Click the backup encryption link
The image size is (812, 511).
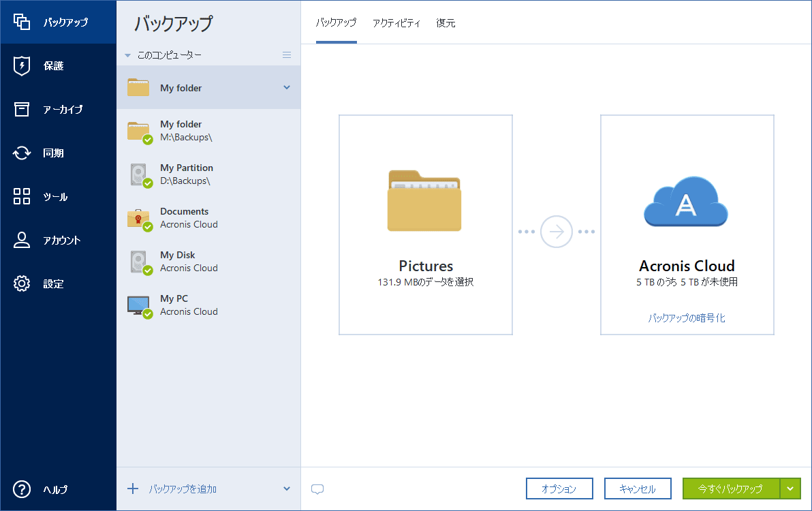(x=687, y=318)
